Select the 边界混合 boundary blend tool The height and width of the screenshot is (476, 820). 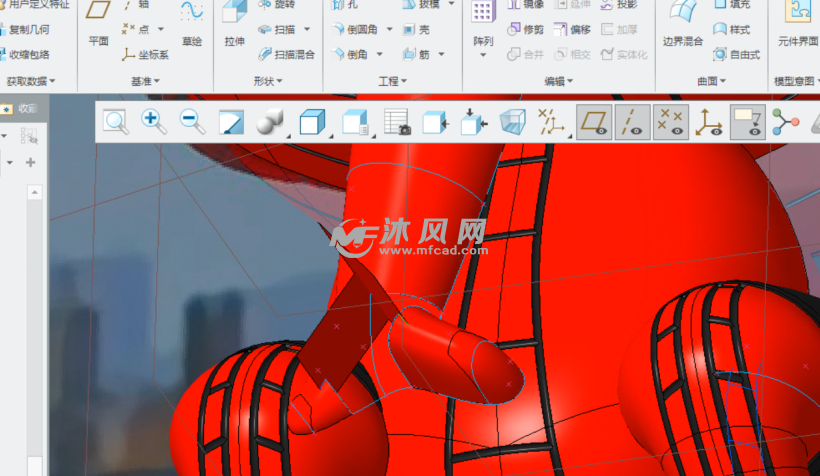coord(683,24)
